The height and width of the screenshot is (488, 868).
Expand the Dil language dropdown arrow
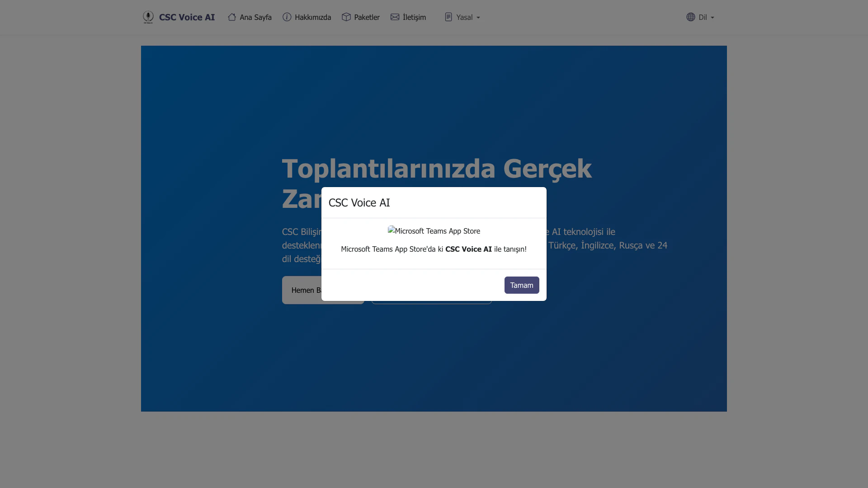point(712,18)
